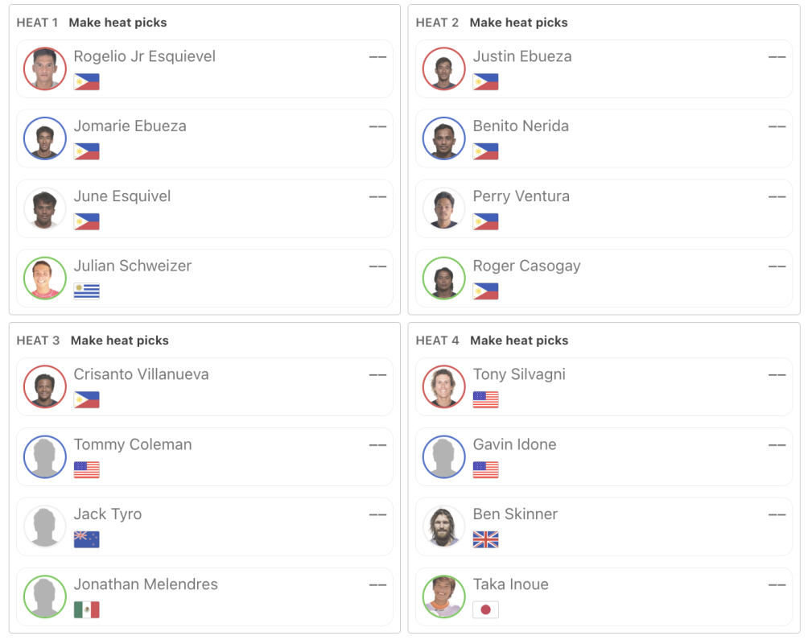The height and width of the screenshot is (644, 812).
Task: Open Make heat picks for Heat 4
Action: point(519,341)
